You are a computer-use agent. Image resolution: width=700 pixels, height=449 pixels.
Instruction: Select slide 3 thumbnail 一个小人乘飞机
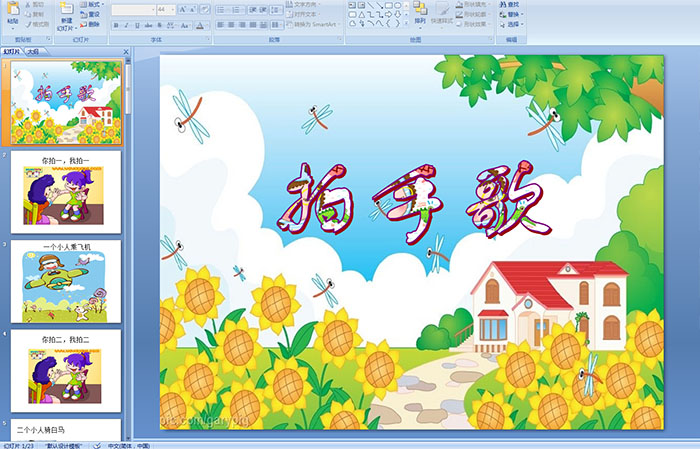point(66,282)
